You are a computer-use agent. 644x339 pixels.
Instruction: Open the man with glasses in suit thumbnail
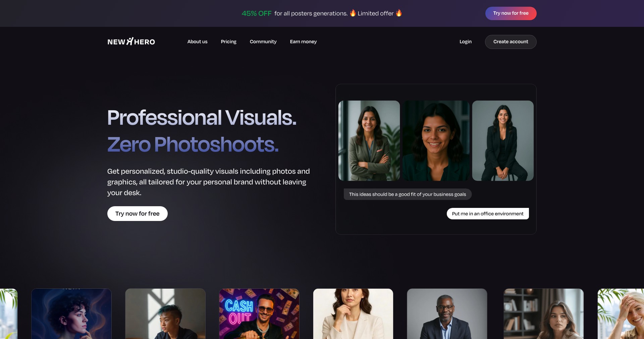point(447,314)
